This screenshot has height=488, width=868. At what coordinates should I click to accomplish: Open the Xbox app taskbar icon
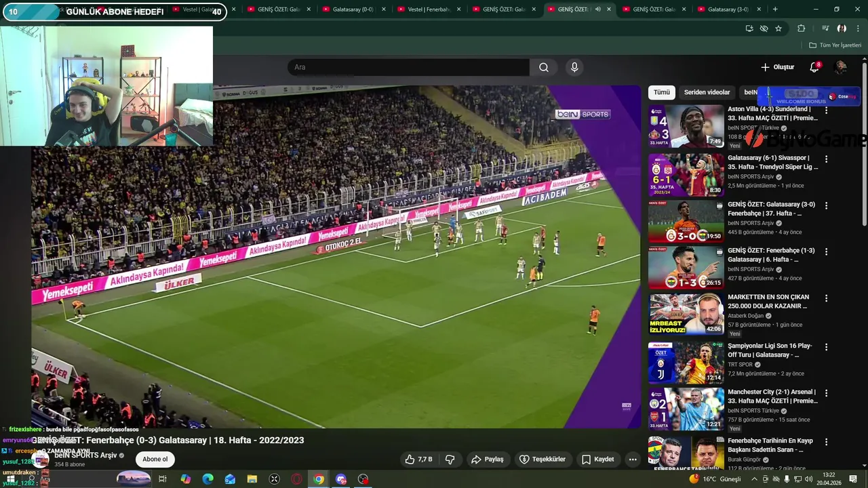click(x=275, y=479)
